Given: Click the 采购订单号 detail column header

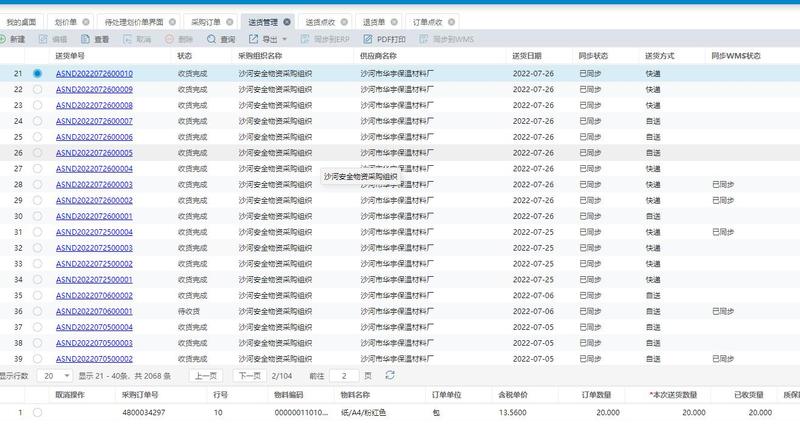Looking at the screenshot, I should 140,395.
